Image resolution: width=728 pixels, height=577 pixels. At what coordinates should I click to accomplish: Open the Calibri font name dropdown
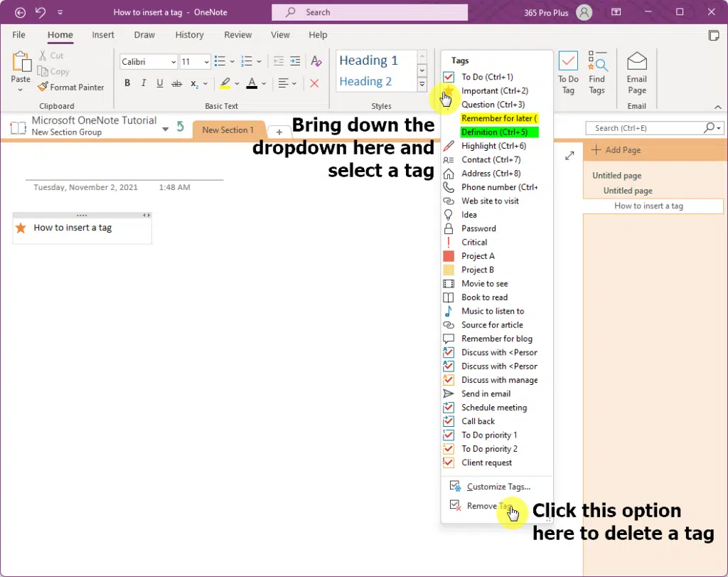(x=173, y=62)
